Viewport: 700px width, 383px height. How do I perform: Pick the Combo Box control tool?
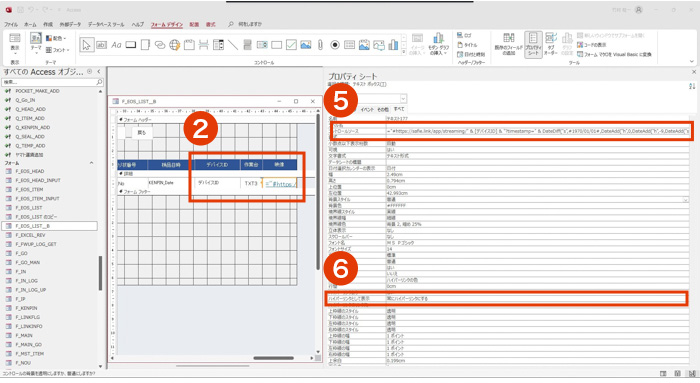(218, 45)
